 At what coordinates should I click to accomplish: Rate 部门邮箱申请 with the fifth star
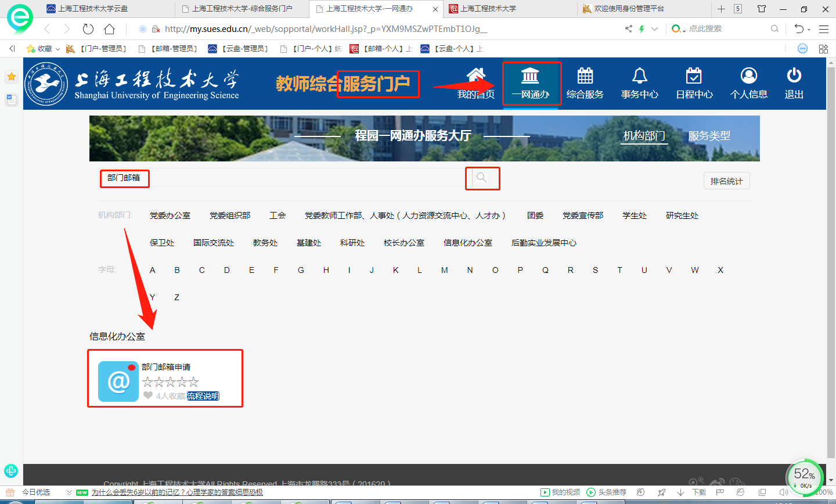coord(193,381)
